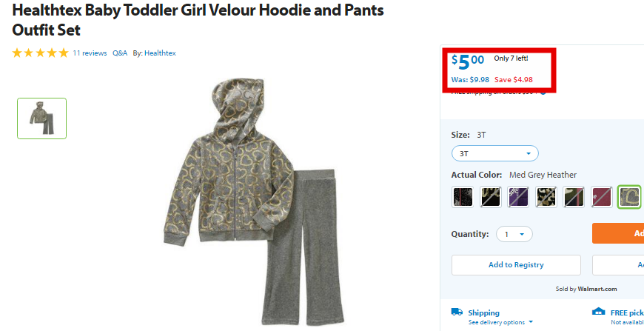Select the dark green striped color swatch
The height and width of the screenshot is (331, 644).
[574, 197]
